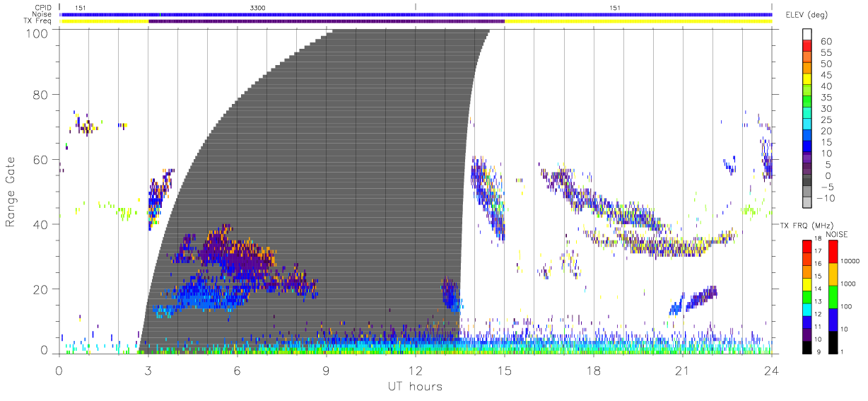This screenshot has height=401, width=868.
Task: Click the 35 label on the ELEV legend
Action: click(x=826, y=98)
